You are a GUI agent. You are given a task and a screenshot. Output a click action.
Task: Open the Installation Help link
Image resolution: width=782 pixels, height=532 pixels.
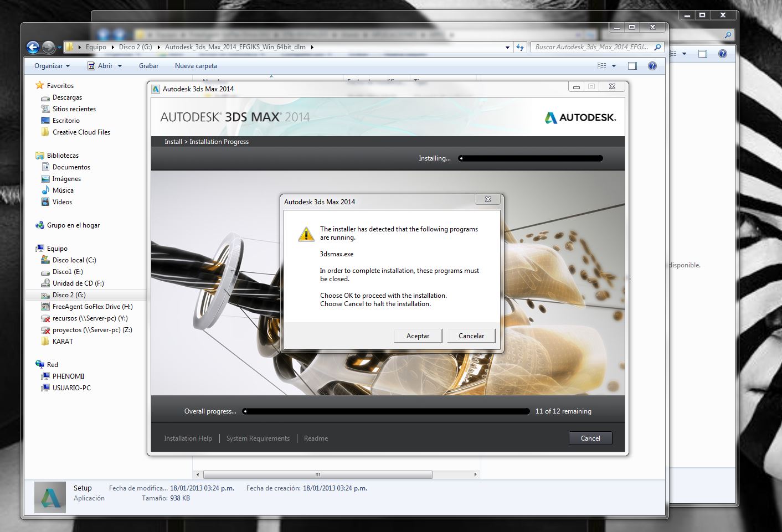point(188,438)
